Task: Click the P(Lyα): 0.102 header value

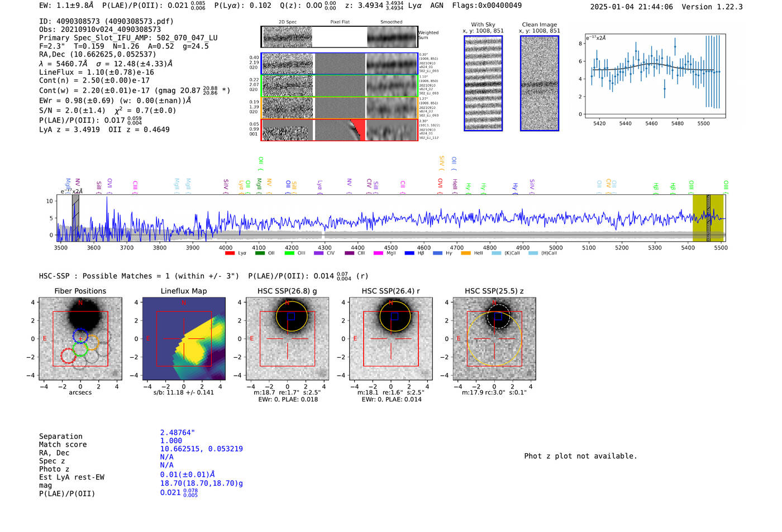Action: pos(243,6)
